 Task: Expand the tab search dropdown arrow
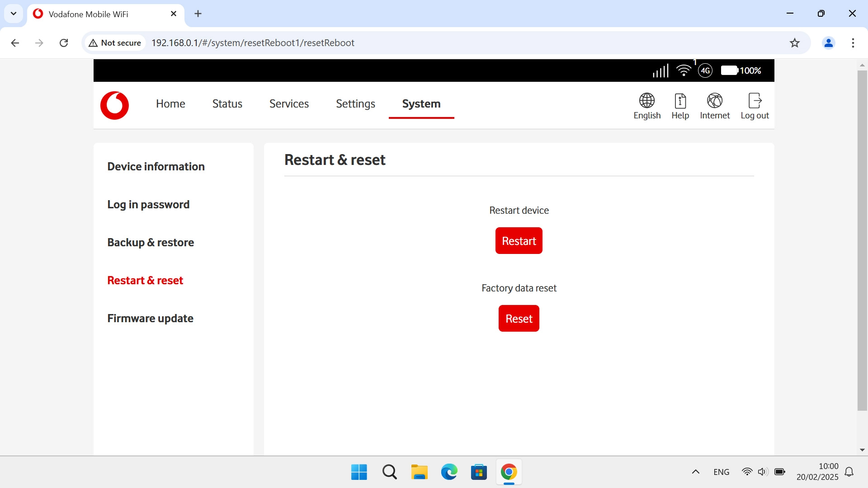pos(14,14)
